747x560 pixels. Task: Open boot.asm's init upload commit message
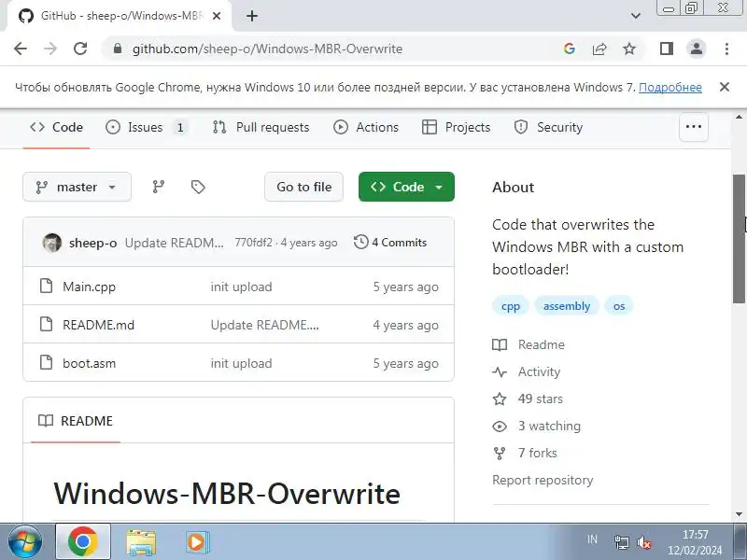(241, 363)
